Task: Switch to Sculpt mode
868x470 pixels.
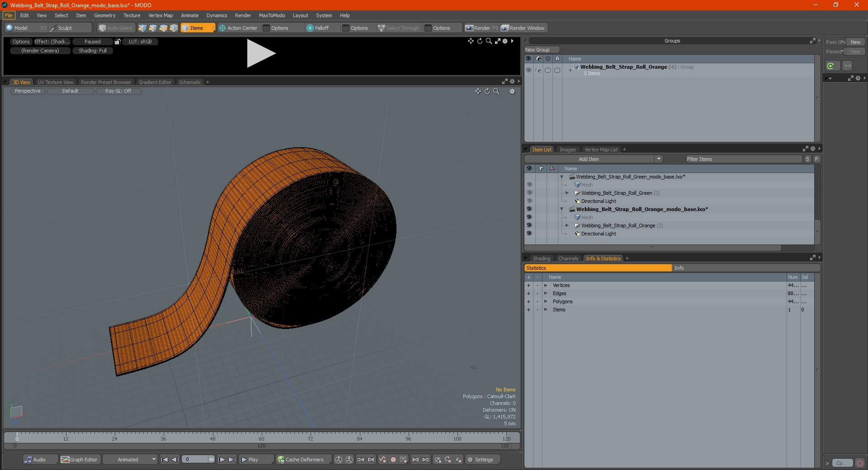Action: tap(71, 28)
